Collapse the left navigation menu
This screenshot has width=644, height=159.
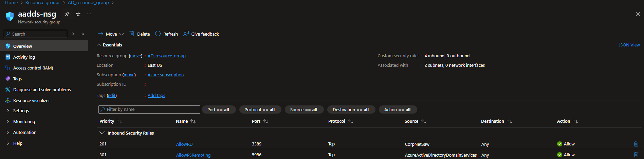83,34
